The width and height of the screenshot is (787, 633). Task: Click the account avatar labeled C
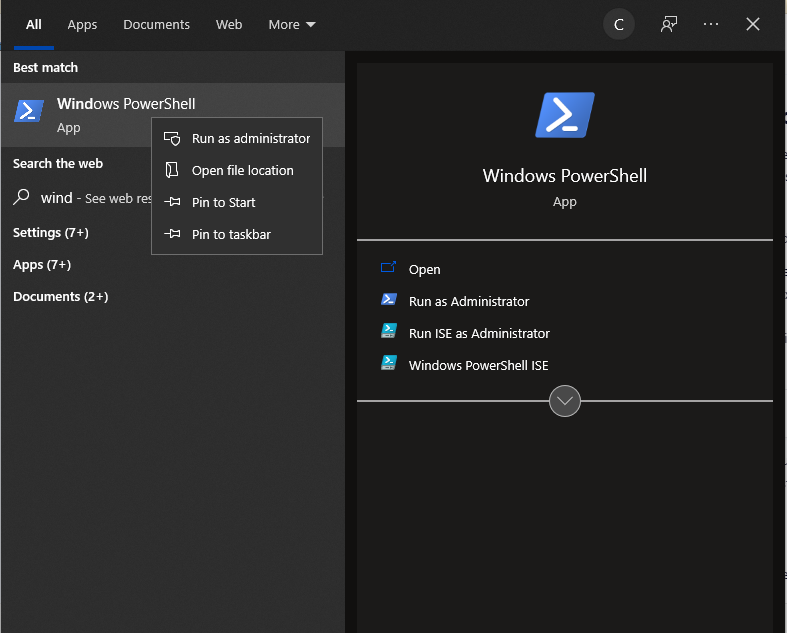click(618, 24)
